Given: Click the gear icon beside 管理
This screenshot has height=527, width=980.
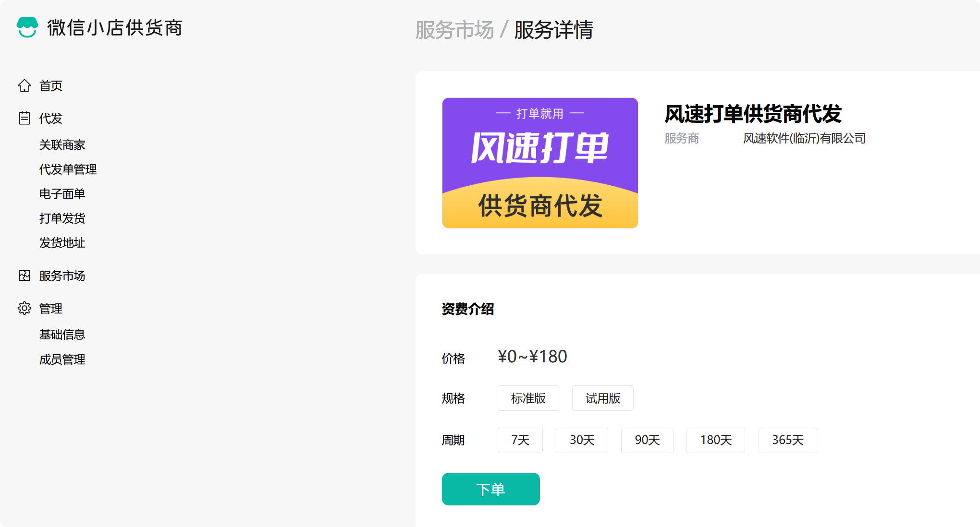Looking at the screenshot, I should click(24, 308).
